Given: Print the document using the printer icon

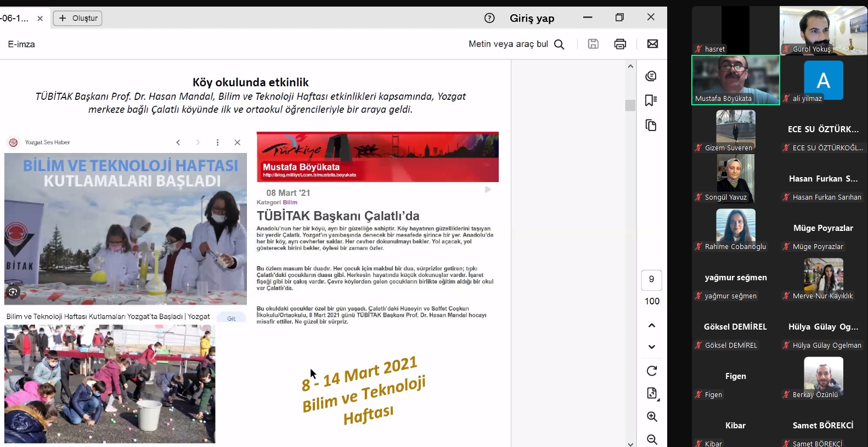Looking at the screenshot, I should (x=620, y=44).
